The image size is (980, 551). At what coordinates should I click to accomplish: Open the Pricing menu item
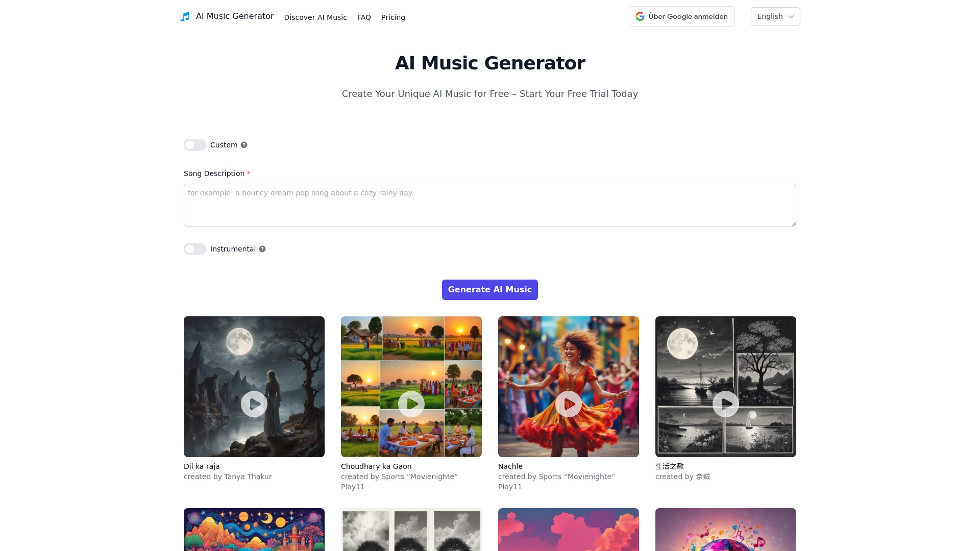[x=393, y=17]
